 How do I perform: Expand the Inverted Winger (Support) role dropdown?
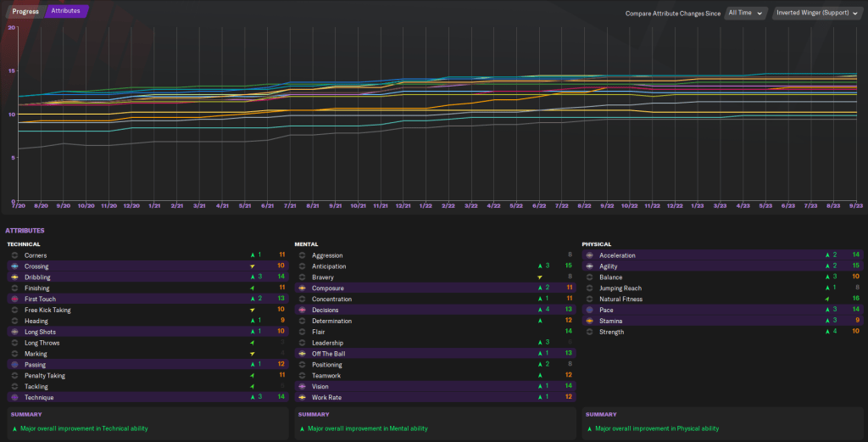(817, 13)
